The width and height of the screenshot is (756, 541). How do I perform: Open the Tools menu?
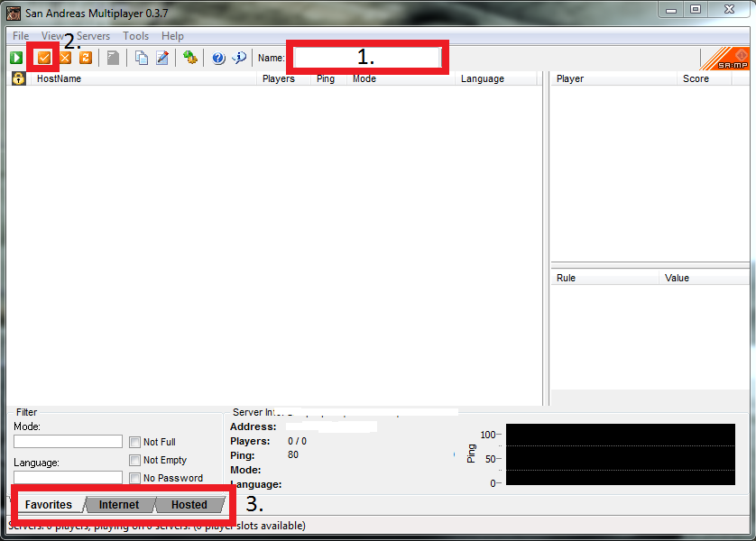click(136, 36)
